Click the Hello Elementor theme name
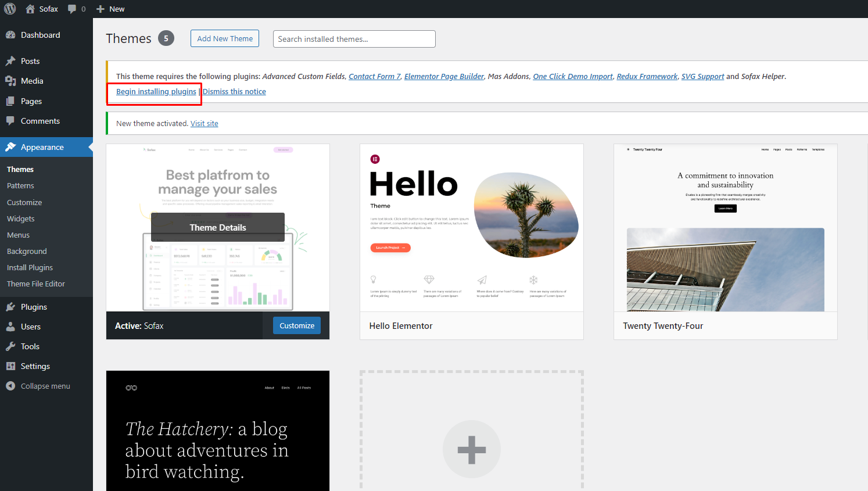The height and width of the screenshot is (491, 868). click(401, 326)
